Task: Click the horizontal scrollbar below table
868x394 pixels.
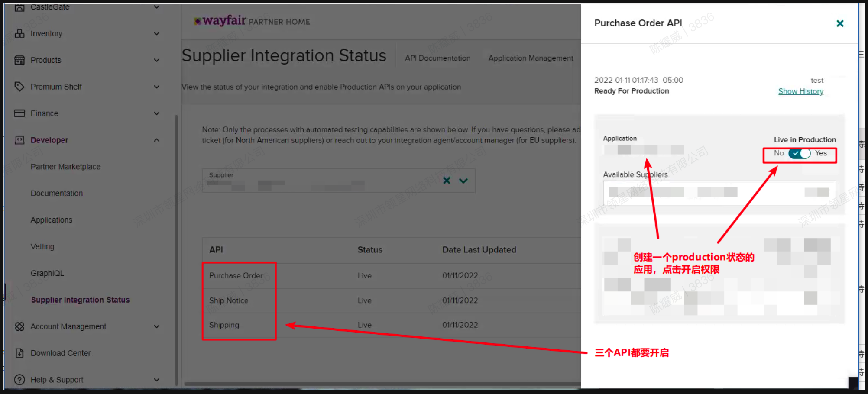Action: coord(382,384)
